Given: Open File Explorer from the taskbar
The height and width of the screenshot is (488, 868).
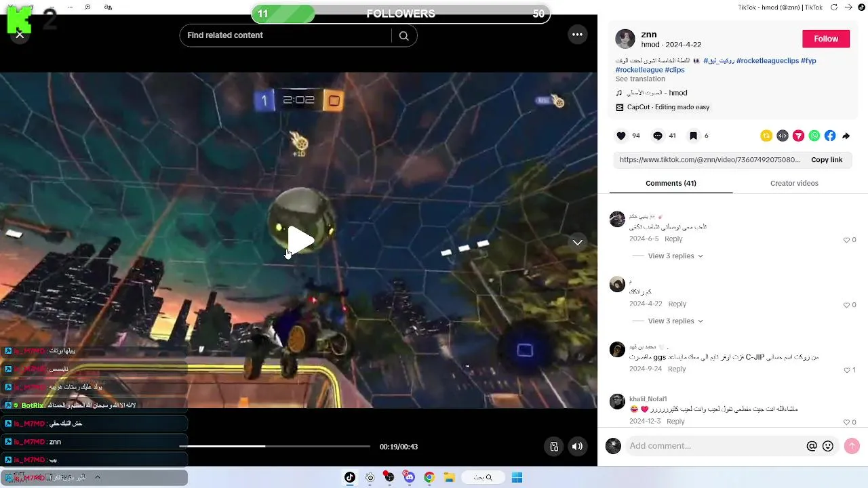Looking at the screenshot, I should click(x=449, y=477).
